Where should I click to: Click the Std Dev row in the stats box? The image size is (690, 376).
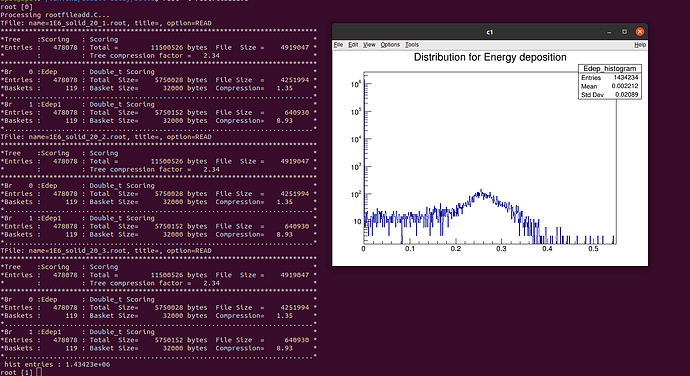tap(609, 95)
